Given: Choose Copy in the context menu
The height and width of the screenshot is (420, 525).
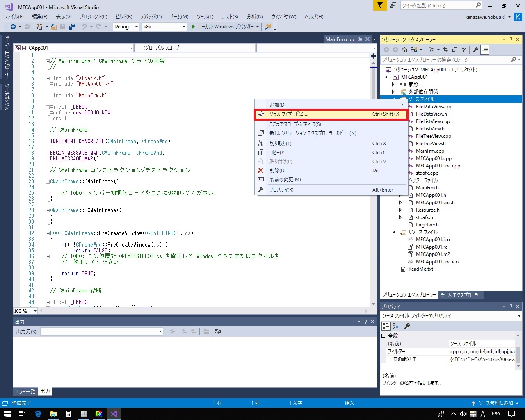Looking at the screenshot, I should [331, 153].
